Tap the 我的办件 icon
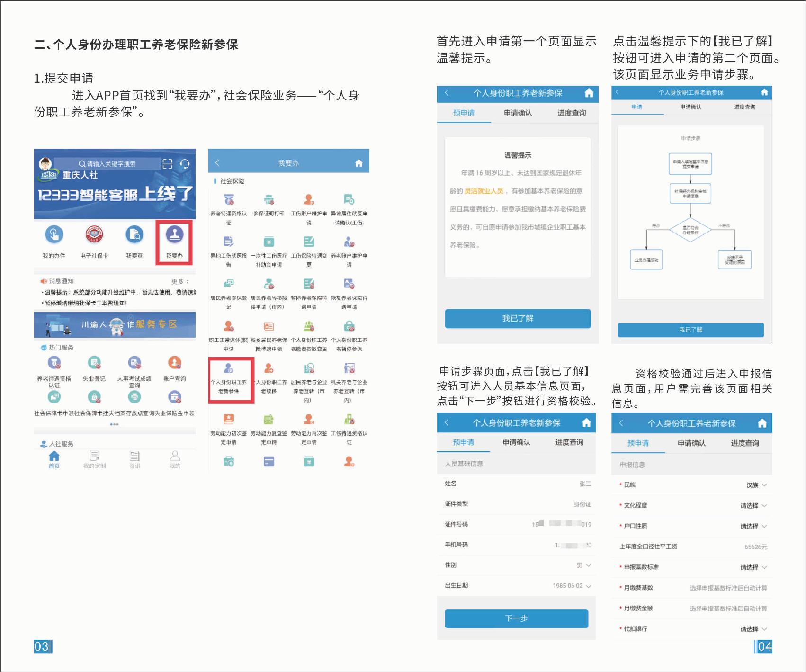Screen dimensions: 806x672 54,235
